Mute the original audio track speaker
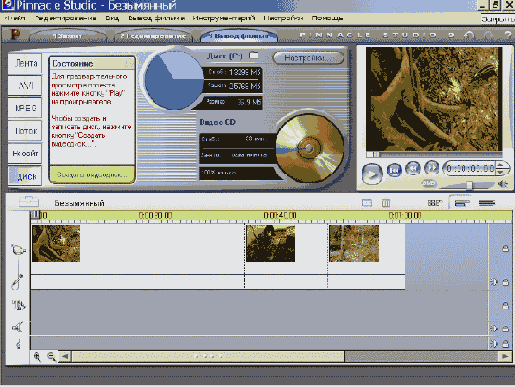 (494, 282)
